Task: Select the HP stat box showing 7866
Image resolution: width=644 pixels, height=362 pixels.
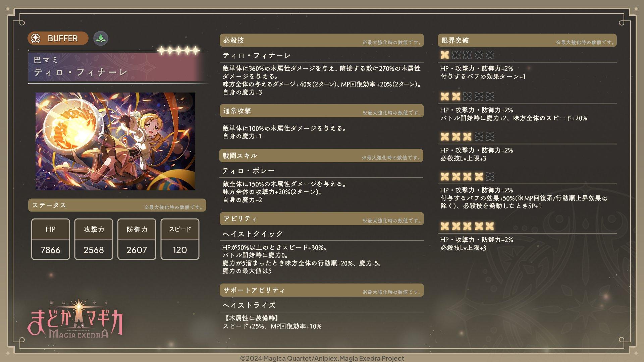Action: 51,239
